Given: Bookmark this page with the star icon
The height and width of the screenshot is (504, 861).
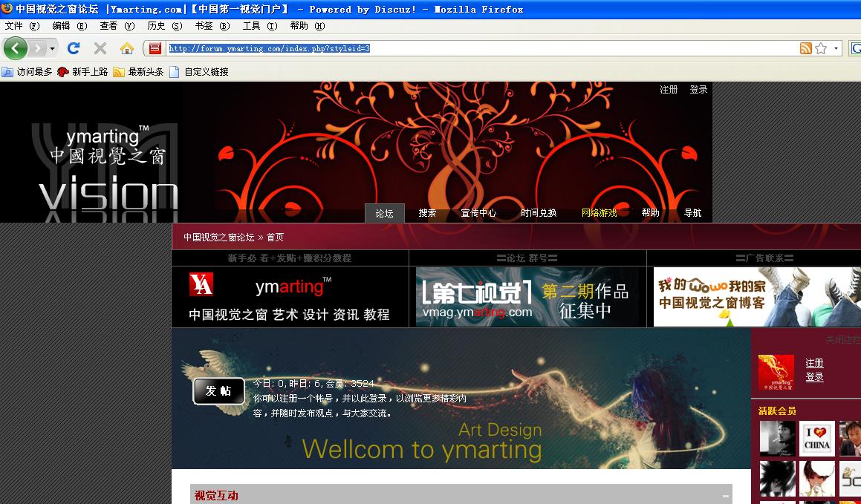Looking at the screenshot, I should pos(821,48).
